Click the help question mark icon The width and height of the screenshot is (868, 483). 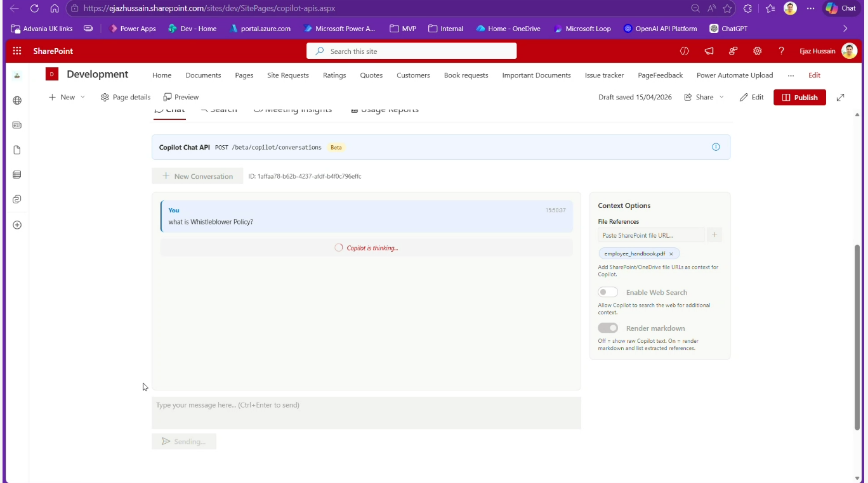click(x=781, y=51)
